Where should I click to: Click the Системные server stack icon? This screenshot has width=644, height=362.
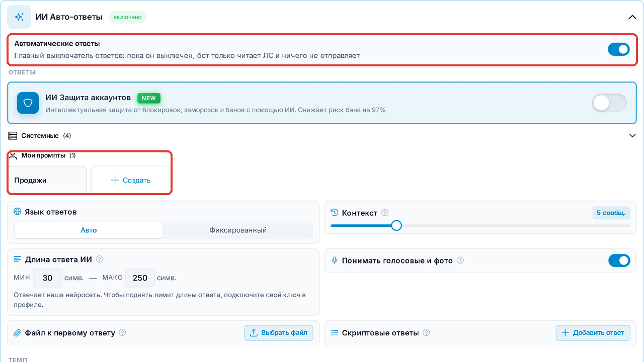point(13,136)
